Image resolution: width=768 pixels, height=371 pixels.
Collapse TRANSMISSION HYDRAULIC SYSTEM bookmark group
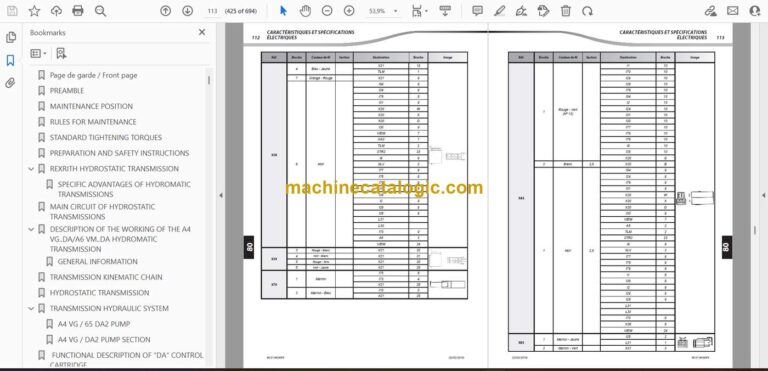(x=31, y=308)
